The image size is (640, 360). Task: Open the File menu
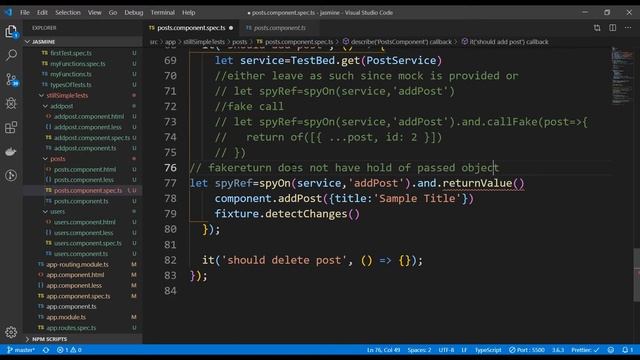pos(25,13)
